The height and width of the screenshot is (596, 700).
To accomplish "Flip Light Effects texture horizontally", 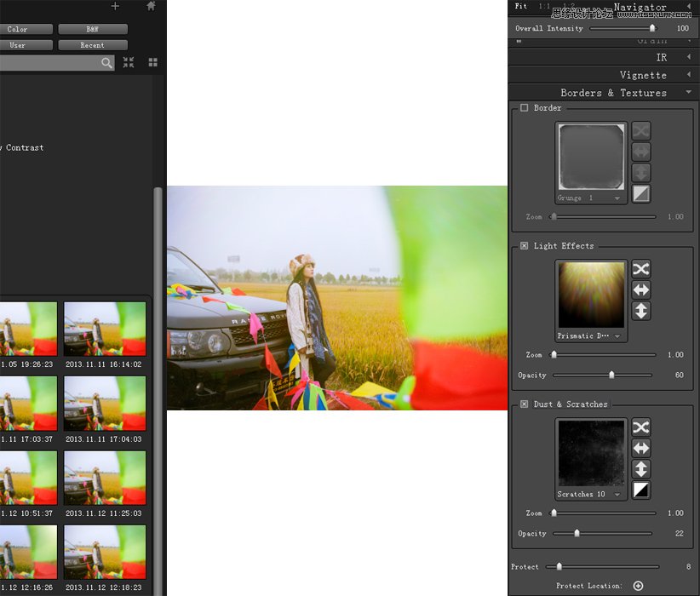I will click(x=640, y=290).
